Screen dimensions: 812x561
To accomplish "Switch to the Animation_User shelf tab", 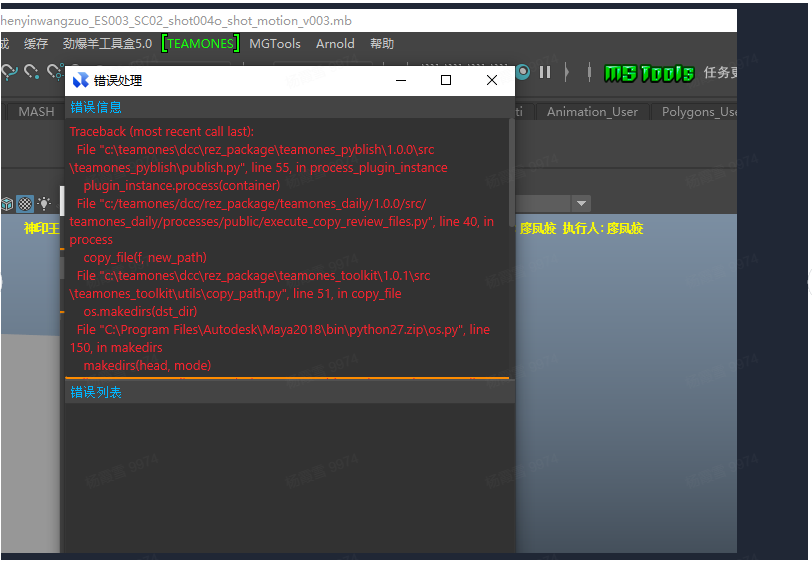I will point(592,112).
